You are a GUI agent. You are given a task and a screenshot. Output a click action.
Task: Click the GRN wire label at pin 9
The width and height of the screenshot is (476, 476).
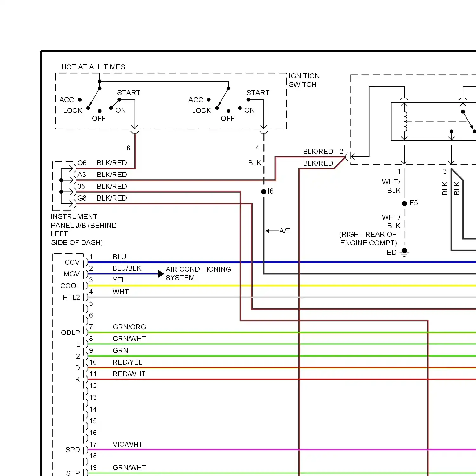click(x=120, y=350)
